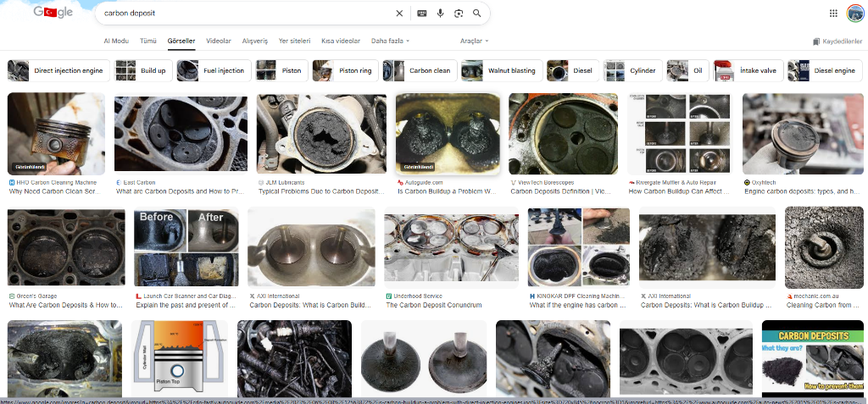Open the Autoguide.com carbon buildup image

[x=448, y=134]
